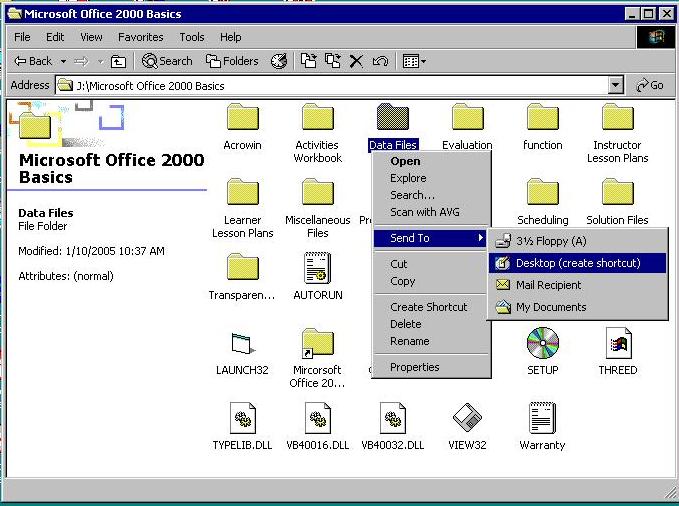Click the History toolbar icon
This screenshot has width=679, height=506.
coord(279,61)
